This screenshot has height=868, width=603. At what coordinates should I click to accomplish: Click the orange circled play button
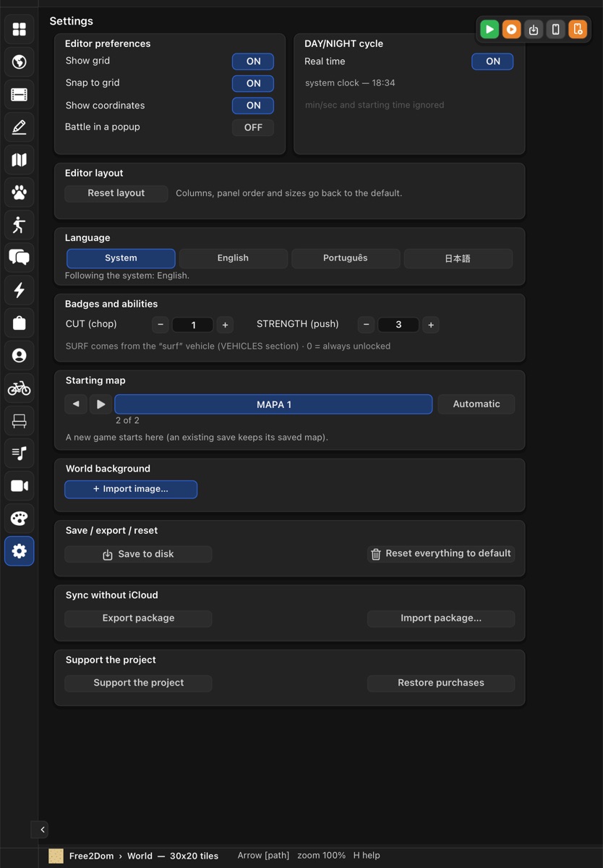tap(512, 30)
